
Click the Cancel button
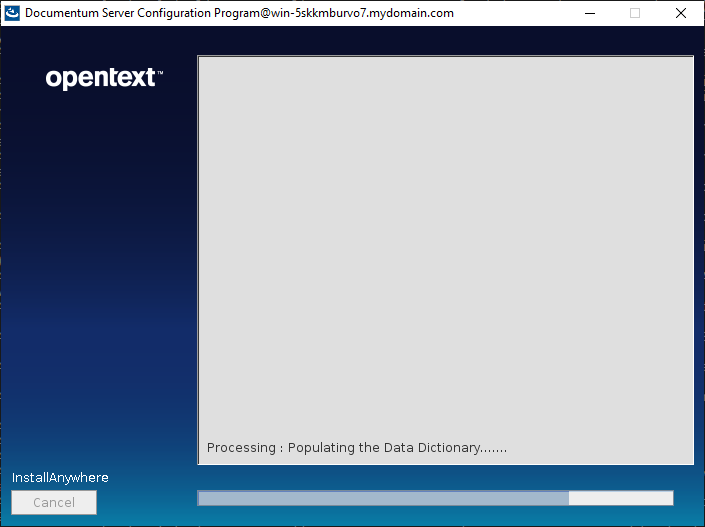[x=54, y=502]
